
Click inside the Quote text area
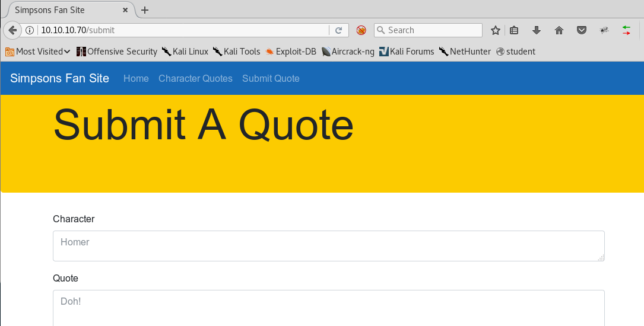pyautogui.click(x=328, y=307)
